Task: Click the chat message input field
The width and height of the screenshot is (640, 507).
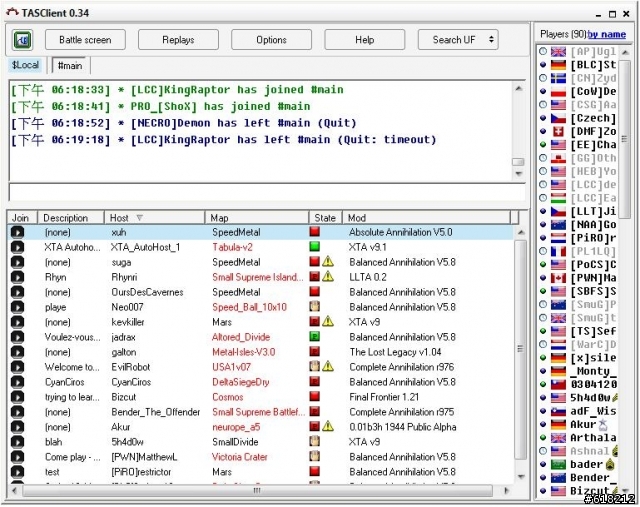Action: [x=267, y=192]
